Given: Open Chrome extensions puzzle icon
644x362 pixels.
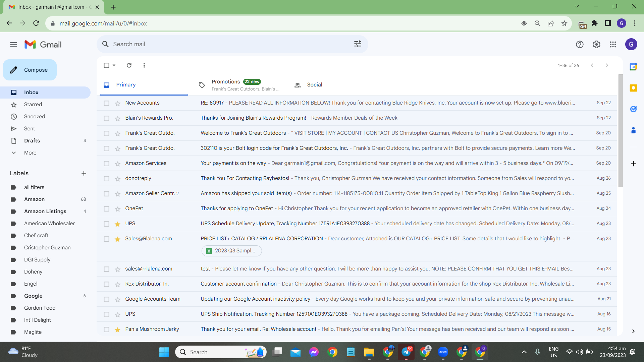Looking at the screenshot, I should (x=594, y=23).
